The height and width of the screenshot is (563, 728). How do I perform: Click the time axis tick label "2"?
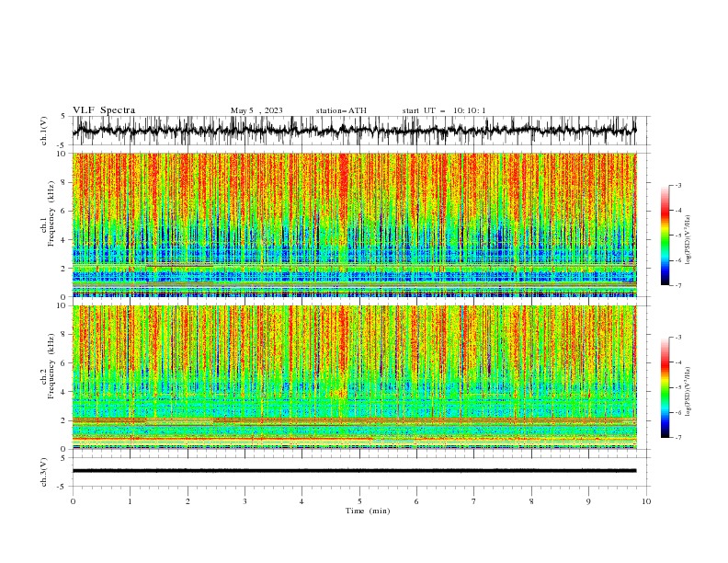[x=188, y=501]
